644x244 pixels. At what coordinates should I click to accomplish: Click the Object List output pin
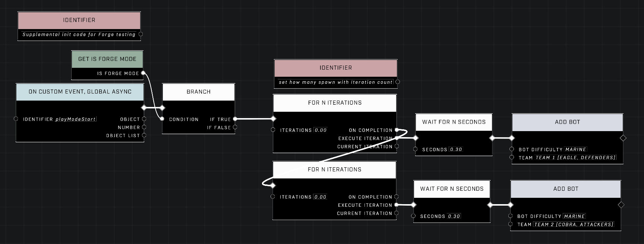click(x=144, y=136)
